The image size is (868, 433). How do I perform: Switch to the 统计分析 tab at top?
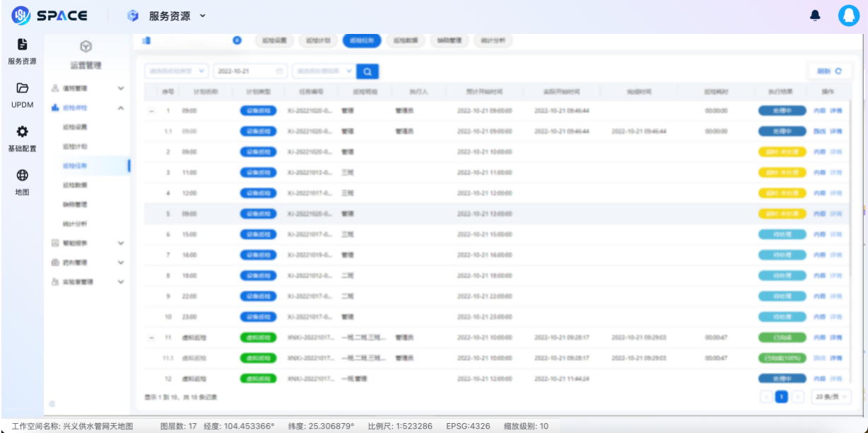point(493,41)
